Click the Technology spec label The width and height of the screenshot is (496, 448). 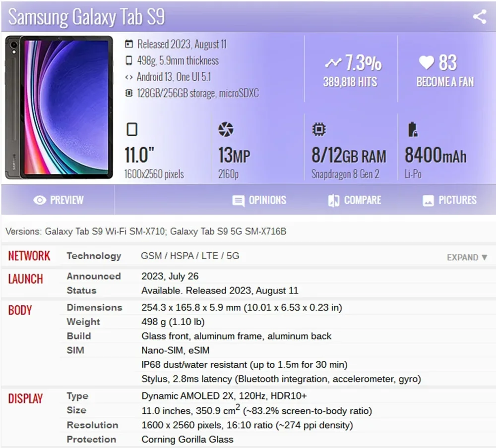[x=94, y=256]
